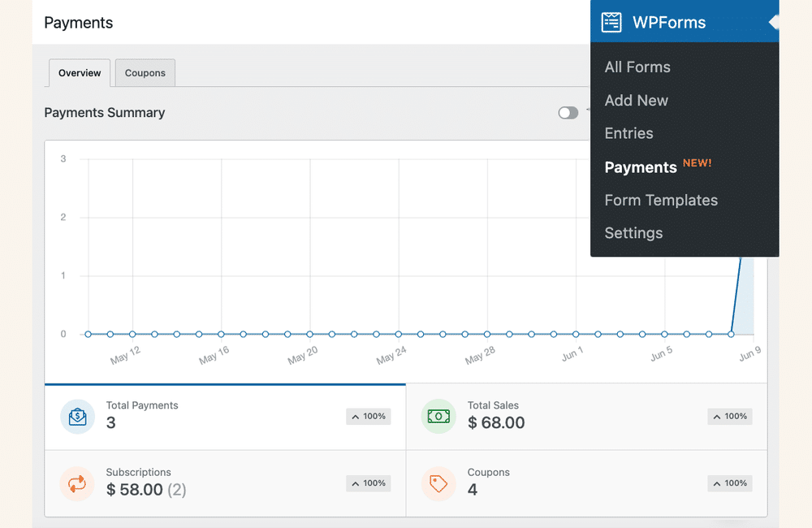The image size is (812, 528).
Task: Click the 100% badge on Coupons card
Action: [x=730, y=483]
